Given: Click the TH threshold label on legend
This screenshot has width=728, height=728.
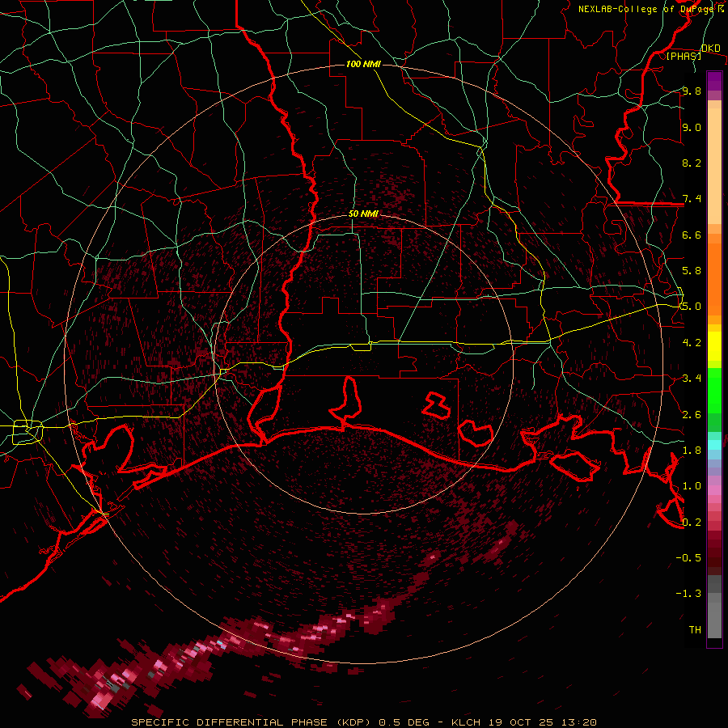Looking at the screenshot, I should pyautogui.click(x=695, y=630).
